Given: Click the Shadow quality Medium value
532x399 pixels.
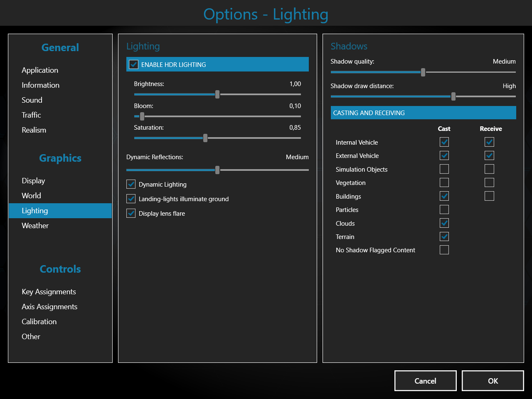Looking at the screenshot, I should pyautogui.click(x=504, y=62).
